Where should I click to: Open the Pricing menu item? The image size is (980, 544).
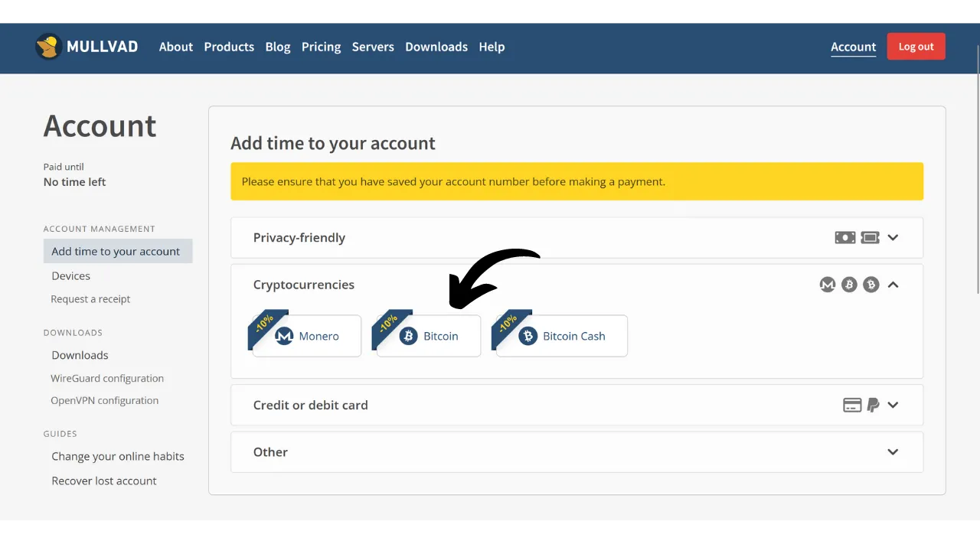click(x=321, y=47)
